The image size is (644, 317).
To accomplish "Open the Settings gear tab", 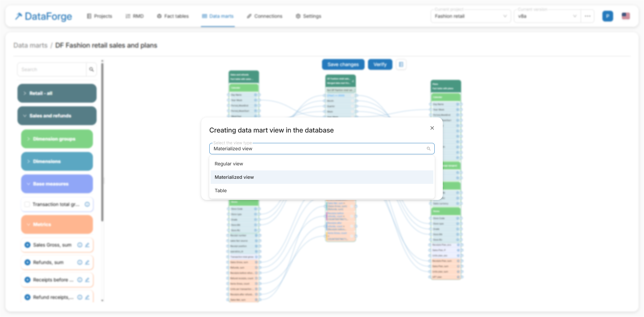I will pyautogui.click(x=308, y=16).
